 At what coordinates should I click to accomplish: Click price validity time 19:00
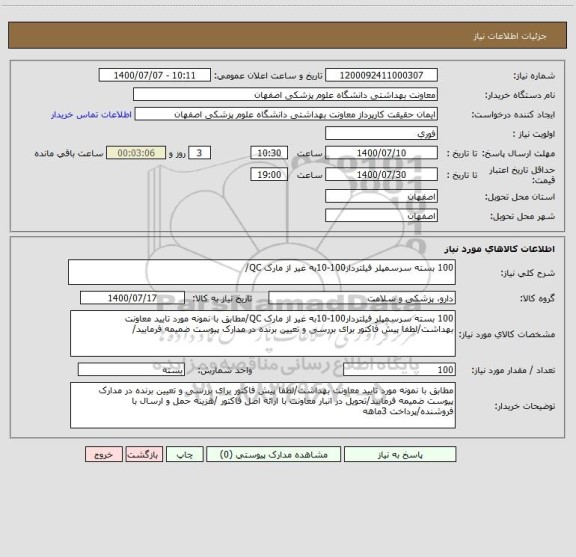269,175
